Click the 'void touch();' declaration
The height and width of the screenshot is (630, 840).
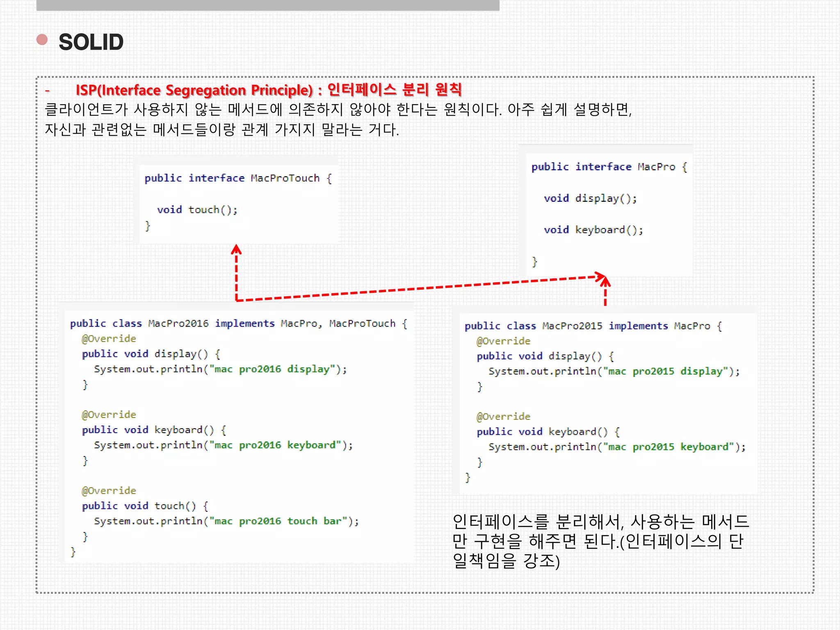click(197, 210)
